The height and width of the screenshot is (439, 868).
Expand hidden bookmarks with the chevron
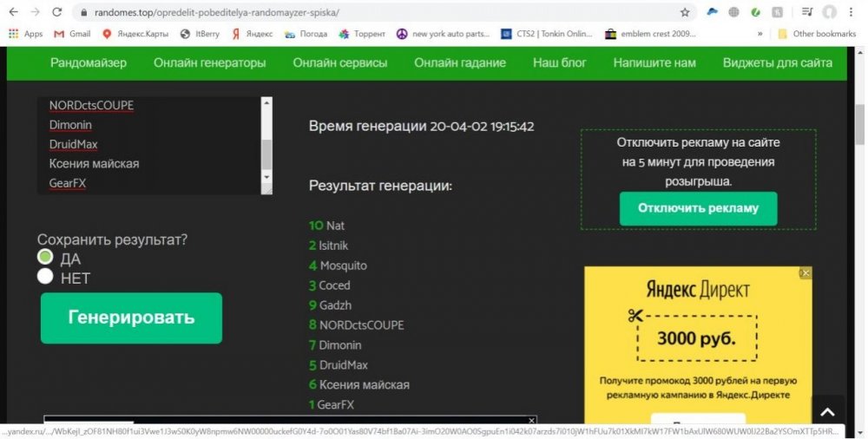760,34
